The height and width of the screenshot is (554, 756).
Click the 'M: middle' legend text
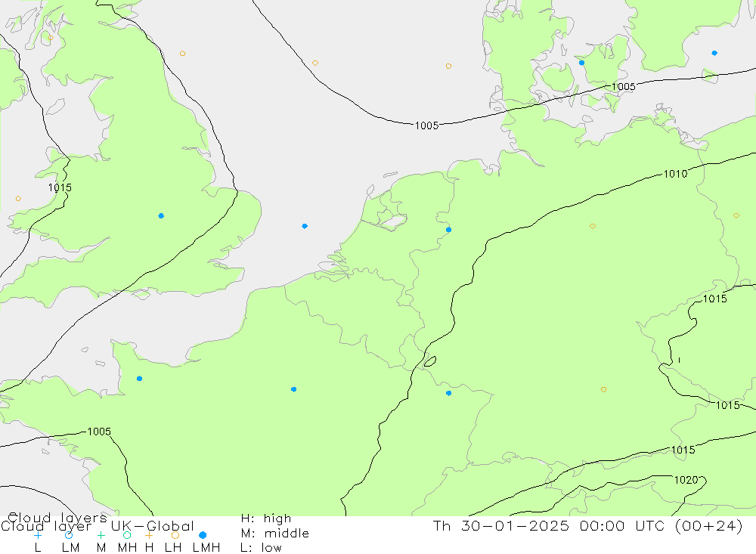(x=275, y=534)
